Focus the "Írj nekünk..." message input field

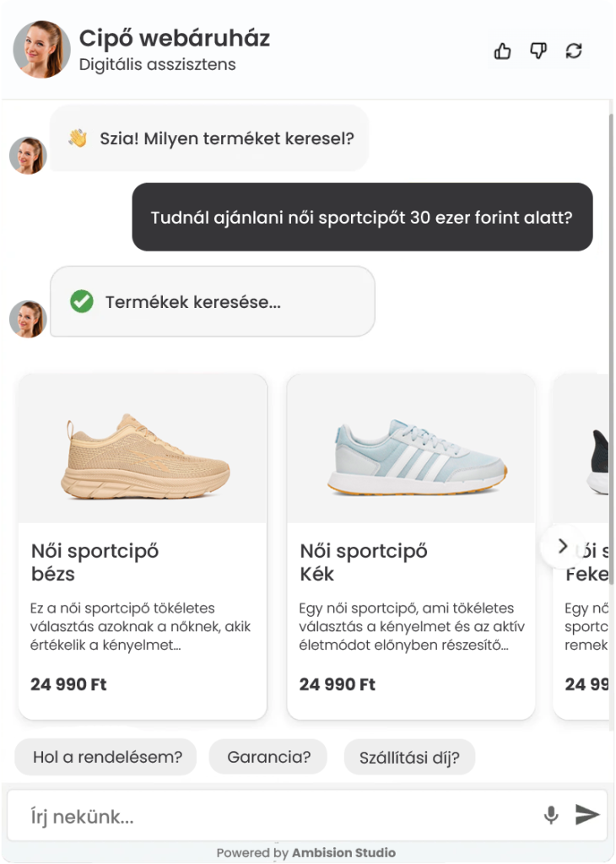(x=275, y=816)
